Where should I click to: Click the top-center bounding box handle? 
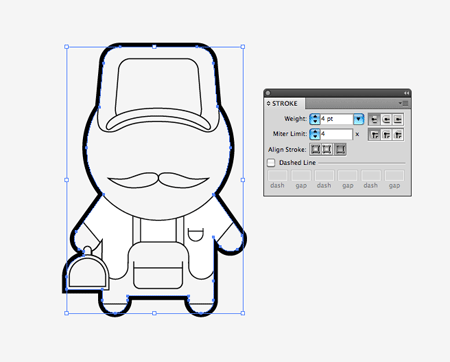154,47
